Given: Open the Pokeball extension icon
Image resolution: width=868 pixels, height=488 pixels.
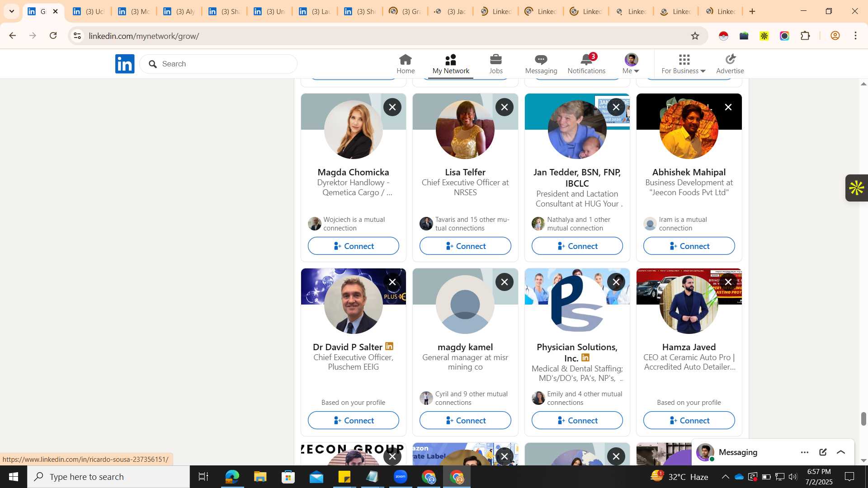Looking at the screenshot, I should pyautogui.click(x=723, y=36).
